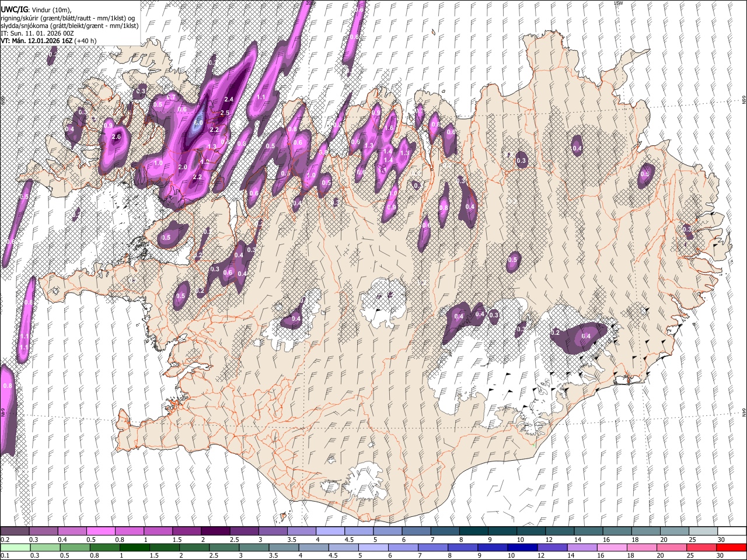The image size is (747, 560).
Task: Click the purple-row 2–2.5 darkest purple swatch
Action: coord(215,531)
